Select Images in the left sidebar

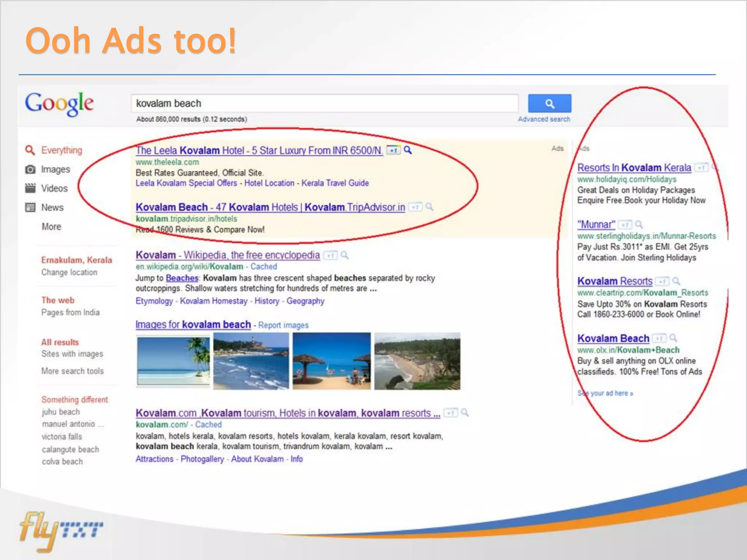pos(55,170)
